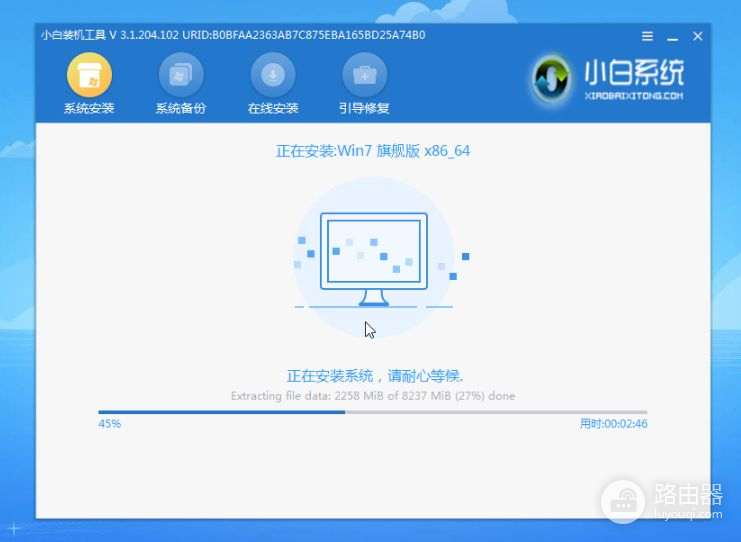Click the window title text 小白装机工具 V 3.1.204.102
Viewport: 741px width, 542px height.
(x=110, y=35)
